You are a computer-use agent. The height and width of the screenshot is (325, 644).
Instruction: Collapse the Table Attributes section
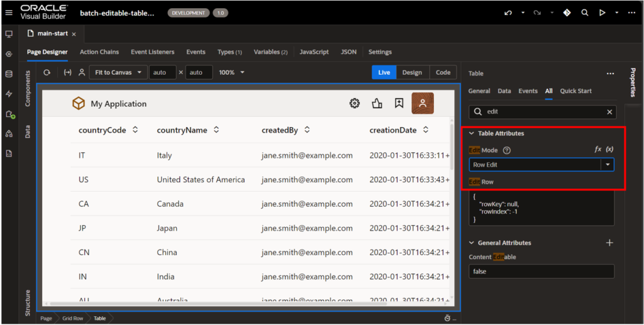(472, 133)
